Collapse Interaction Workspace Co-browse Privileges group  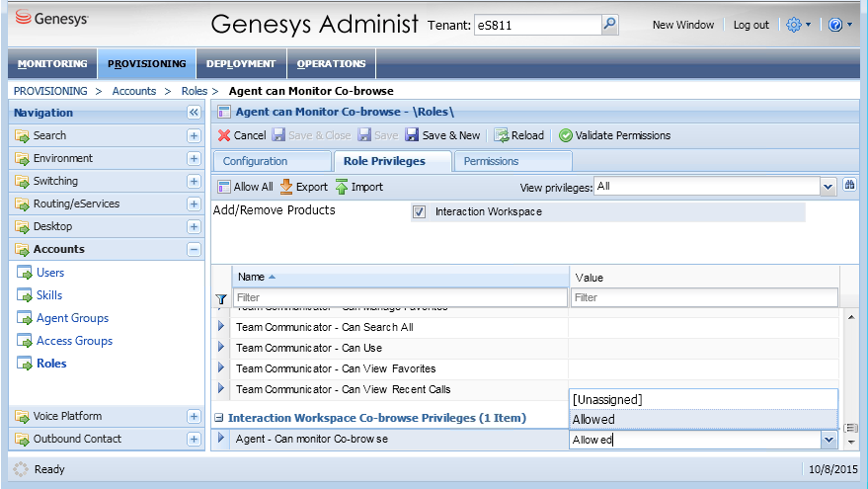click(218, 418)
